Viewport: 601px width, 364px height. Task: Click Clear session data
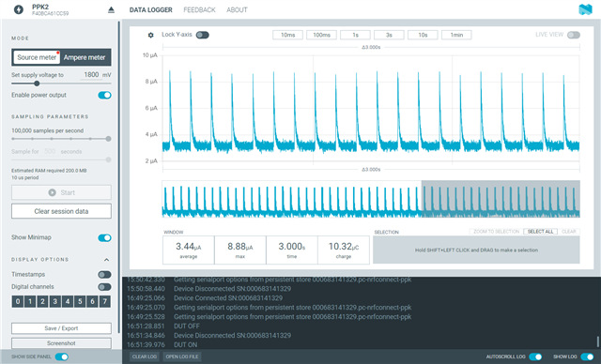pos(61,211)
